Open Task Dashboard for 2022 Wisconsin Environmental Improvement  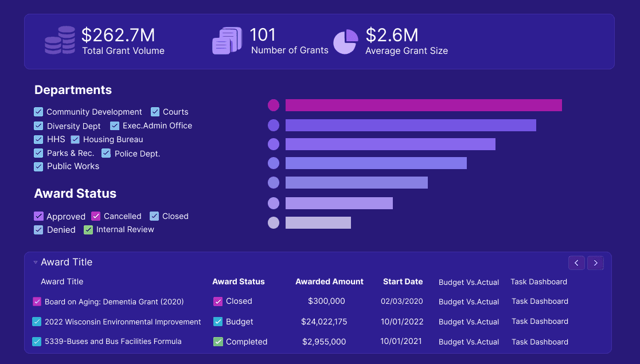(539, 322)
